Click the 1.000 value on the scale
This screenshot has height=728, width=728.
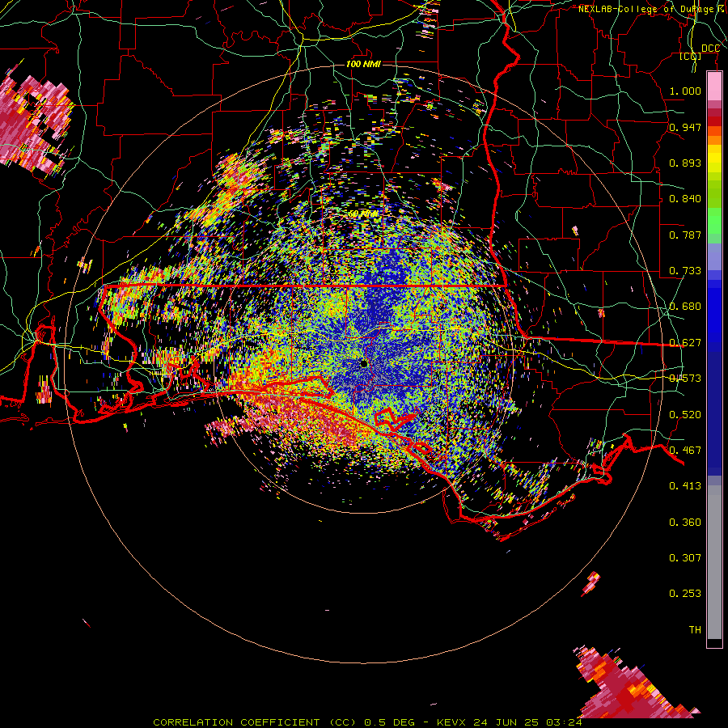(x=685, y=91)
